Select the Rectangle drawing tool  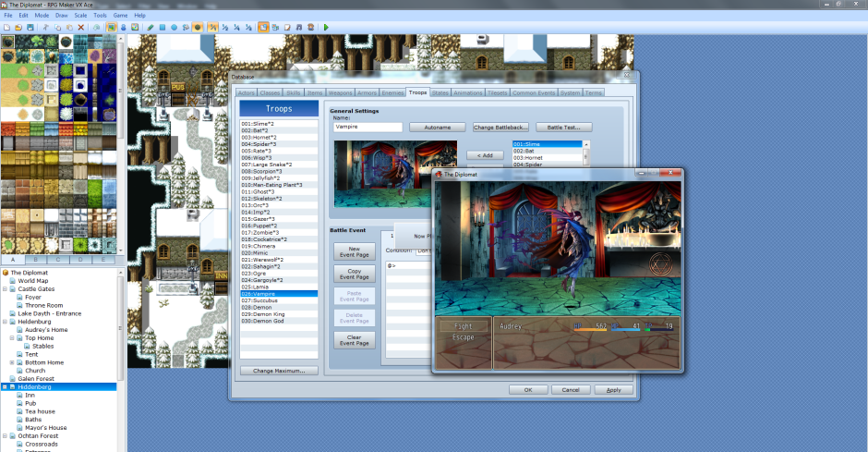[163, 27]
